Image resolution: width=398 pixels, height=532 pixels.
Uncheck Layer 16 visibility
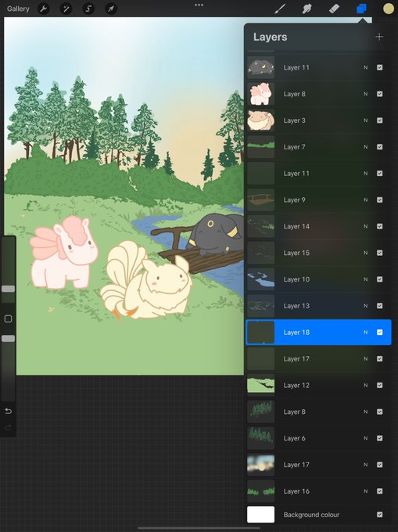click(380, 491)
